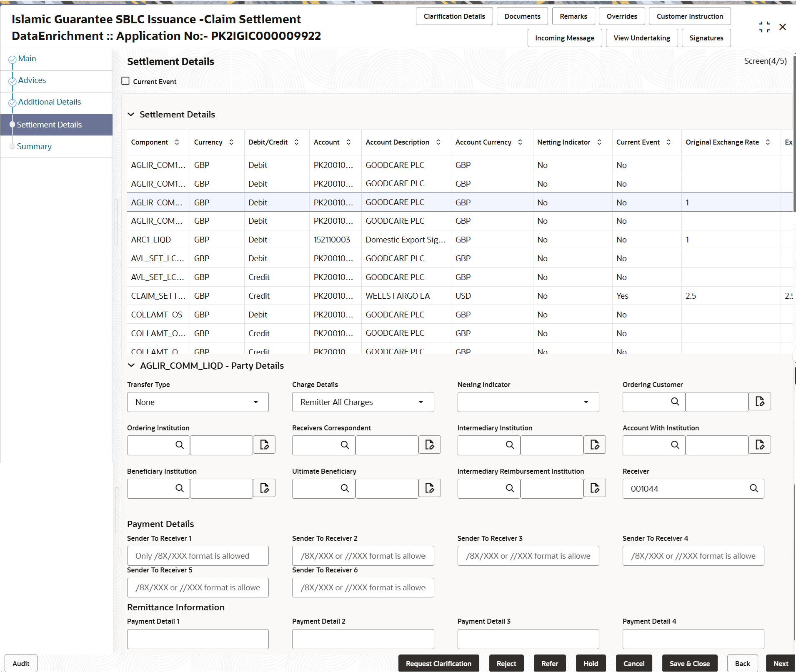Open party details icon beside Ordering Institution
Image resolution: width=796 pixels, height=672 pixels.
264,445
